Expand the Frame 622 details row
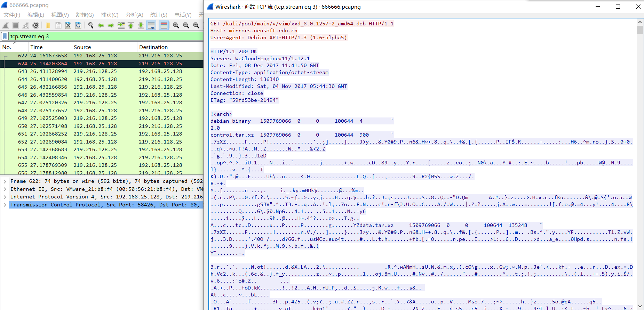This screenshot has height=310, width=644. (5, 181)
